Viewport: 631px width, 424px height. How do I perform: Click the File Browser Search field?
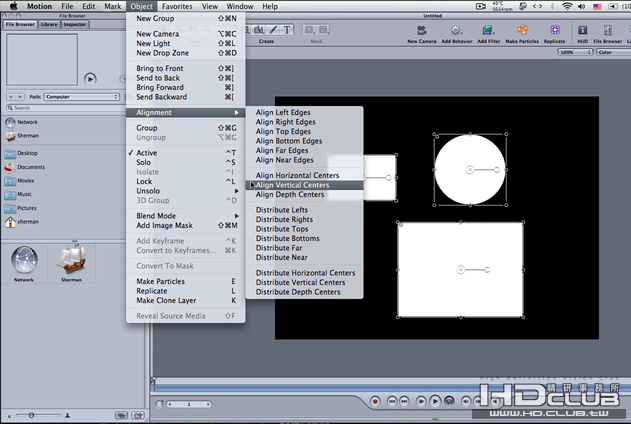pos(66,108)
